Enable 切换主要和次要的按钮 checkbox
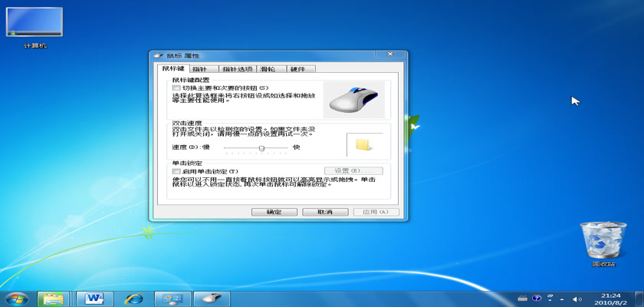644x307 pixels. (x=176, y=89)
